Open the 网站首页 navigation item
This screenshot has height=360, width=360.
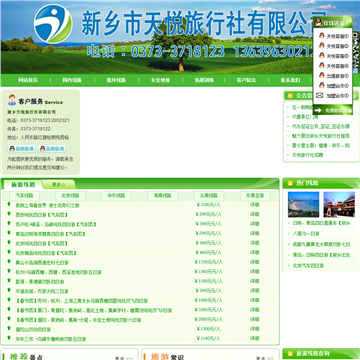point(28,80)
